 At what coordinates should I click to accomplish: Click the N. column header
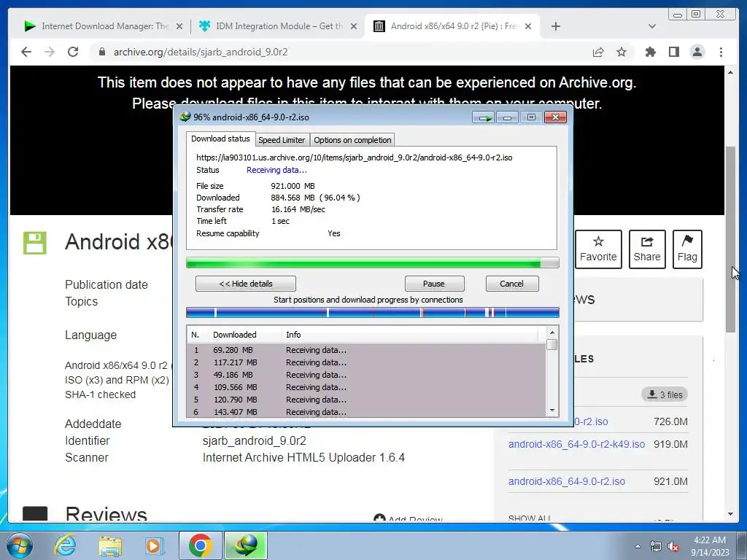tap(198, 335)
